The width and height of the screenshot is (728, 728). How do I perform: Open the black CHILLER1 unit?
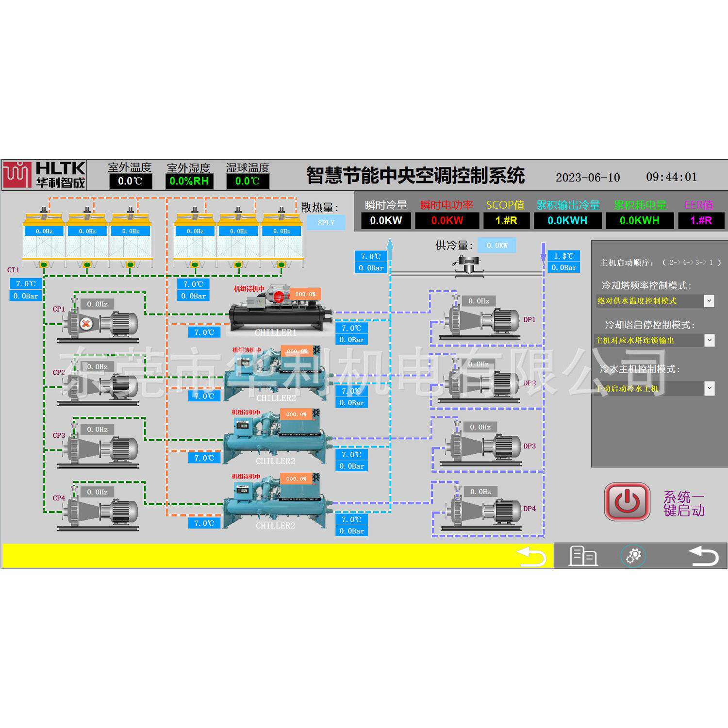click(x=281, y=310)
